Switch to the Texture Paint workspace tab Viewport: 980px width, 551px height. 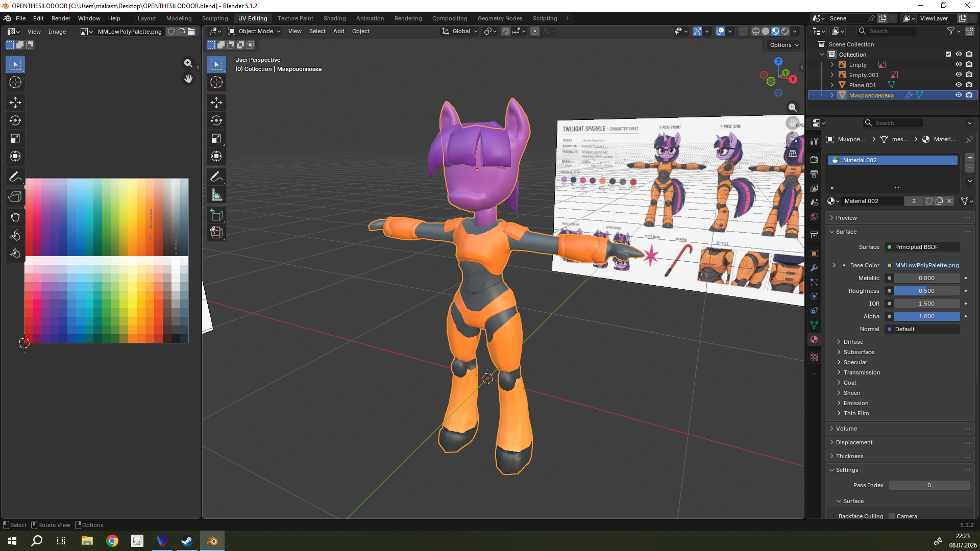295,18
